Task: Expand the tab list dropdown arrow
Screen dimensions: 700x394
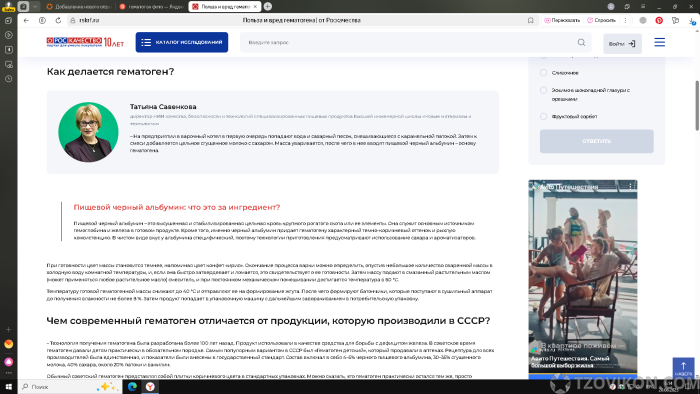Action: pyautogui.click(x=35, y=6)
